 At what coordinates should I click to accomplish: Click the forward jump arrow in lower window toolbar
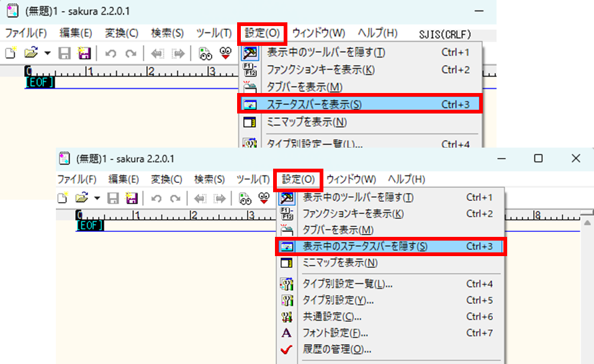pyautogui.click(x=219, y=198)
